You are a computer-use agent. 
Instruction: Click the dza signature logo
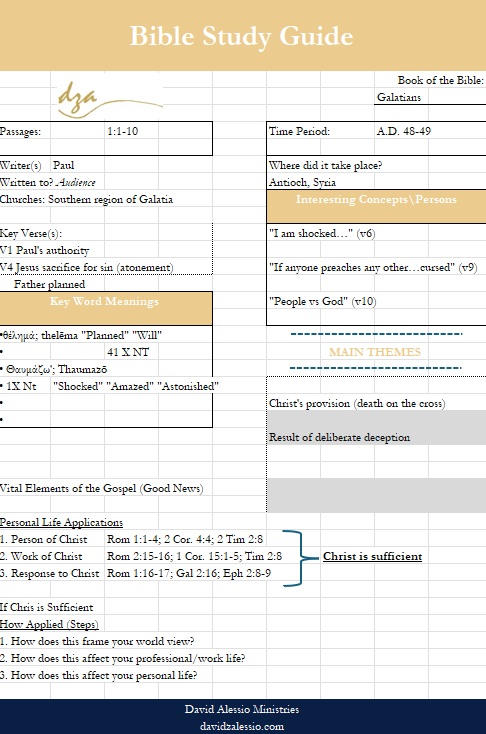point(110,99)
